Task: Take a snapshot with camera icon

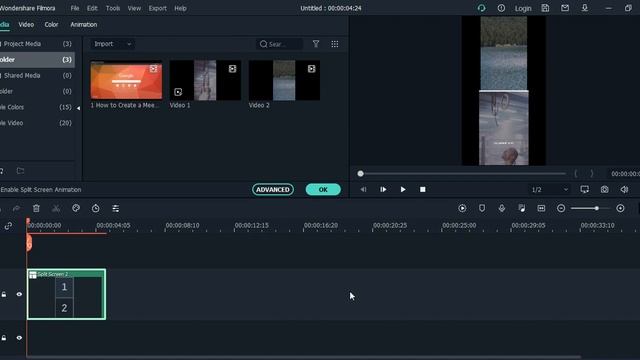Action: [604, 189]
